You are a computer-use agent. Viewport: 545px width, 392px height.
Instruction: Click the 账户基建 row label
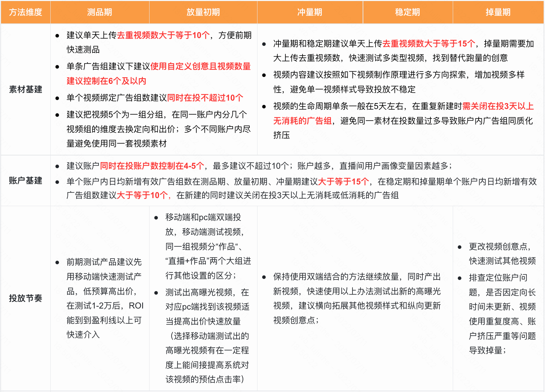pyautogui.click(x=25, y=181)
